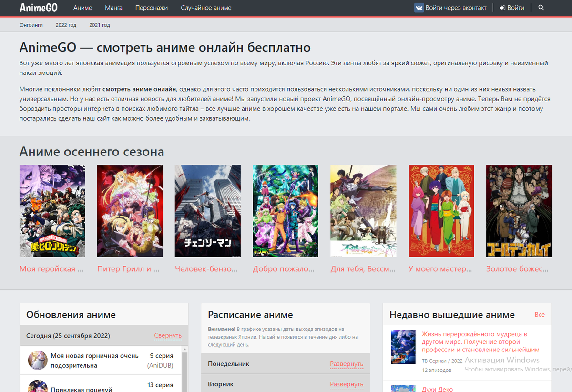Open the Аниме menu
Image resolution: width=572 pixels, height=392 pixels.
point(83,8)
